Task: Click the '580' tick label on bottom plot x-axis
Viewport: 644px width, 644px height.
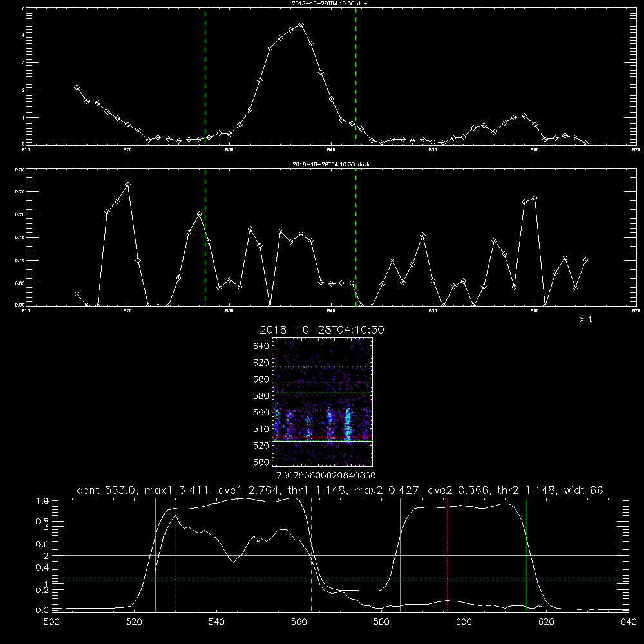Action: [381, 622]
